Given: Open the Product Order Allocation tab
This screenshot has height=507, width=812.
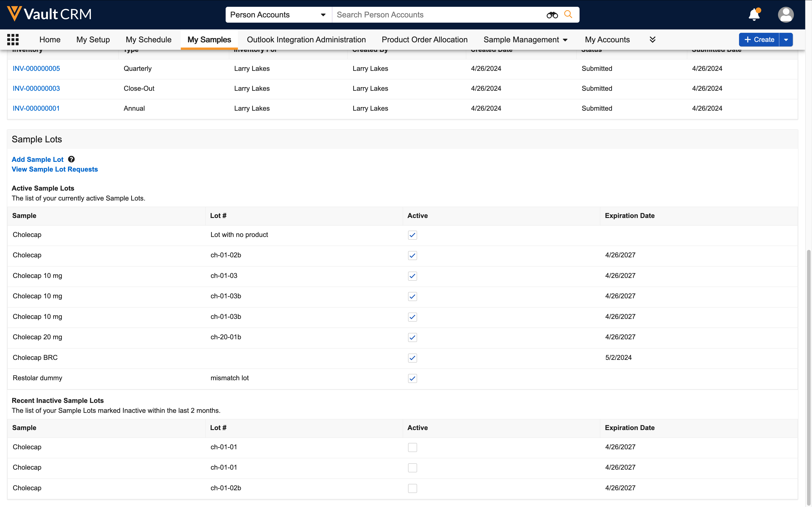Looking at the screenshot, I should pos(424,40).
